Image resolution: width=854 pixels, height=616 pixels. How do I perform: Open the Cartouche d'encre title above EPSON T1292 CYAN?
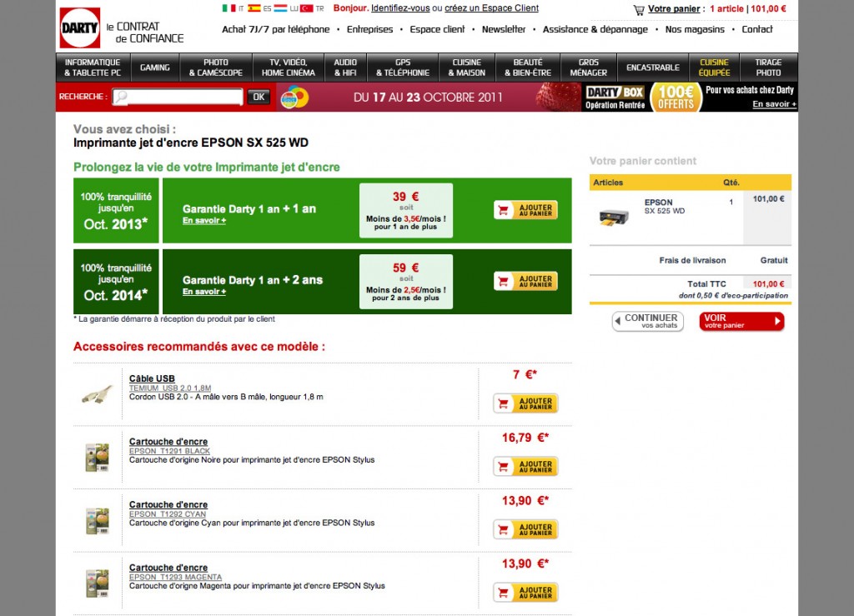pos(168,505)
